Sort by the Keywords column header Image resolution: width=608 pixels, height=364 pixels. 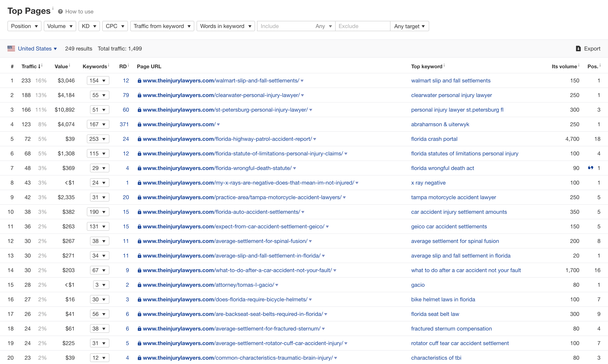click(x=95, y=66)
